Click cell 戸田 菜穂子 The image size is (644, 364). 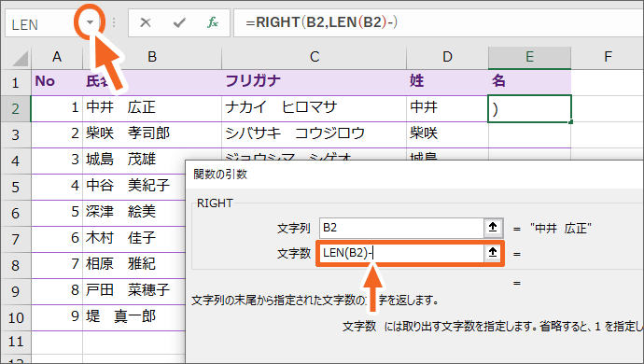[x=134, y=292]
